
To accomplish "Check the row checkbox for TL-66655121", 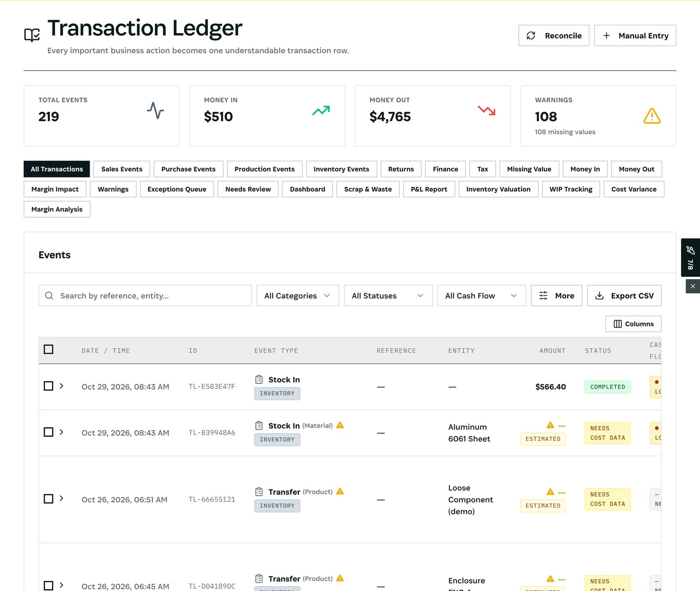I will [x=49, y=499].
